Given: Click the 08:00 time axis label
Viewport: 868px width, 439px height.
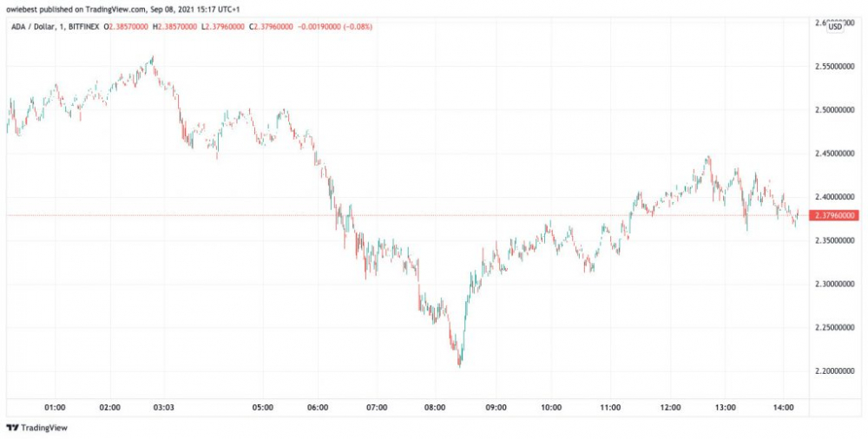Looking at the screenshot, I should coord(435,408).
